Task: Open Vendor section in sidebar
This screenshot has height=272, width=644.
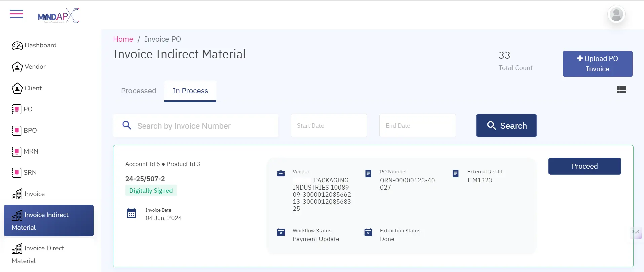Action: click(x=29, y=67)
